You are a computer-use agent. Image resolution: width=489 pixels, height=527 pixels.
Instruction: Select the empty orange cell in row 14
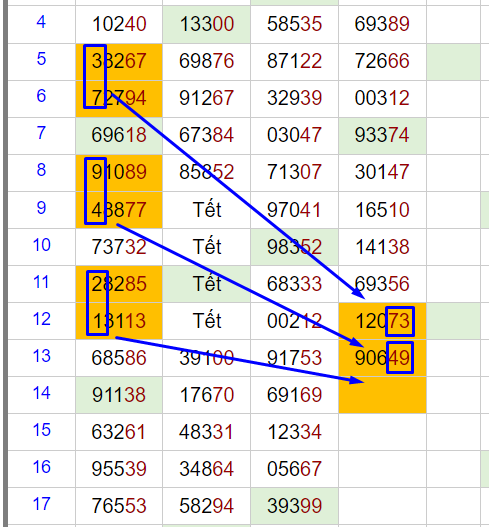point(382,395)
